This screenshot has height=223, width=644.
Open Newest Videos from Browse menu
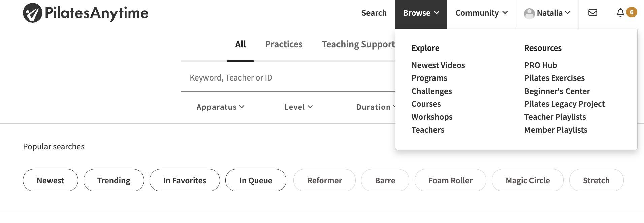pos(438,65)
